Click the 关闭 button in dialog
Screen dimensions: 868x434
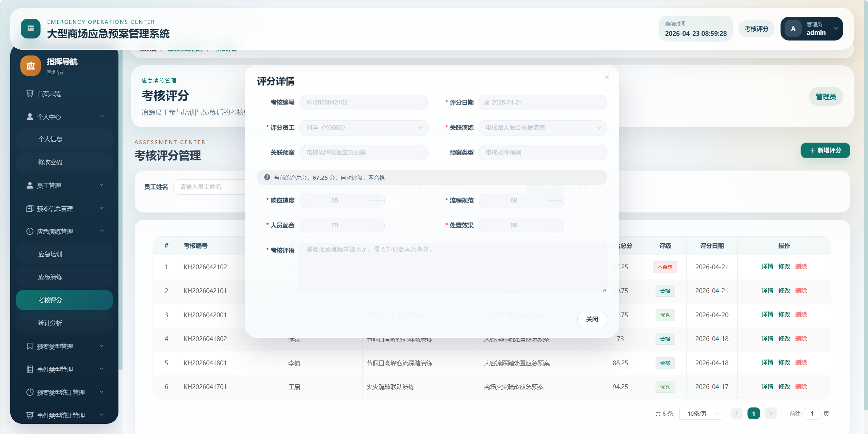click(592, 319)
